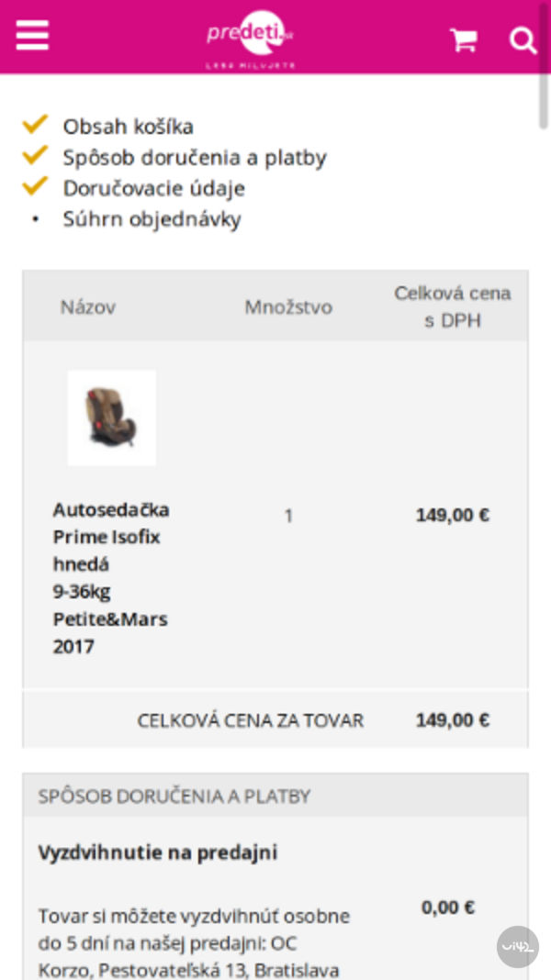Click the Názov column header

click(88, 307)
